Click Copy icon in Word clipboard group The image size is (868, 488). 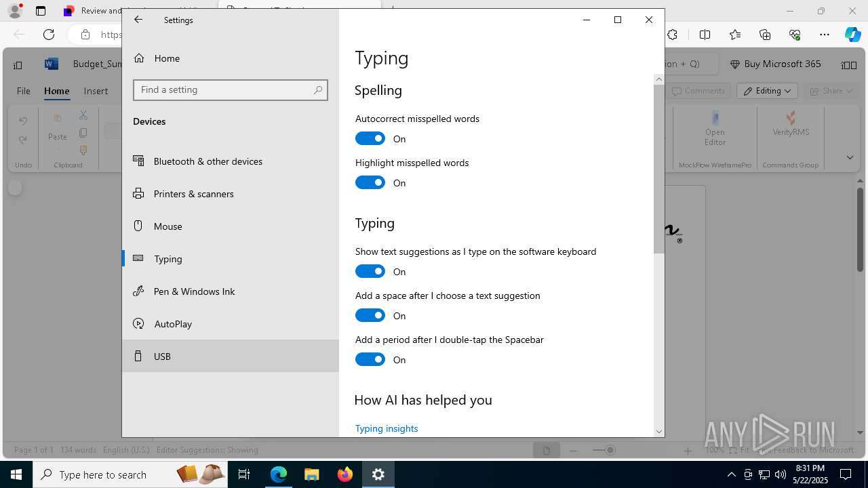[83, 133]
